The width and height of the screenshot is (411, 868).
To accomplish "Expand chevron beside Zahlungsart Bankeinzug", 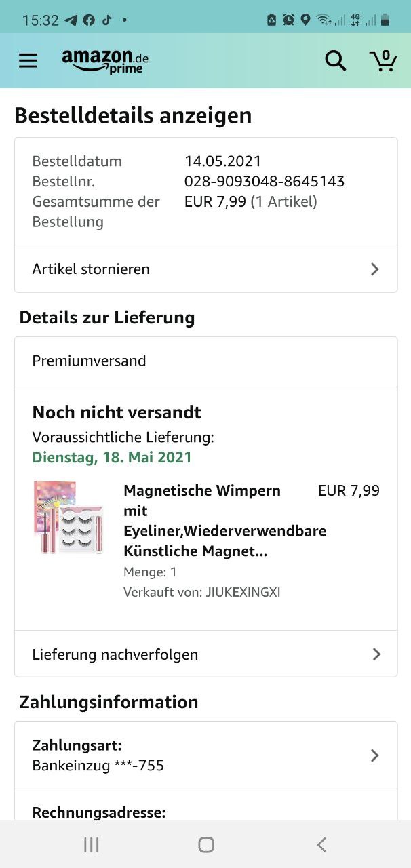I will pos(375,755).
